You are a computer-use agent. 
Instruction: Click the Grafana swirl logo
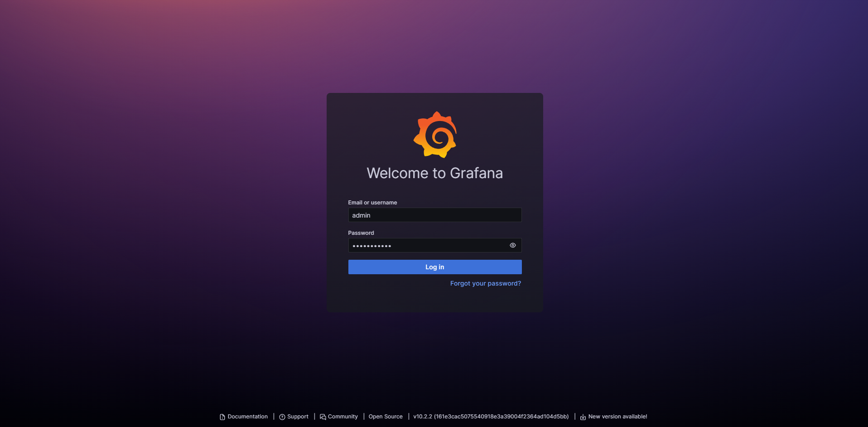(435, 135)
